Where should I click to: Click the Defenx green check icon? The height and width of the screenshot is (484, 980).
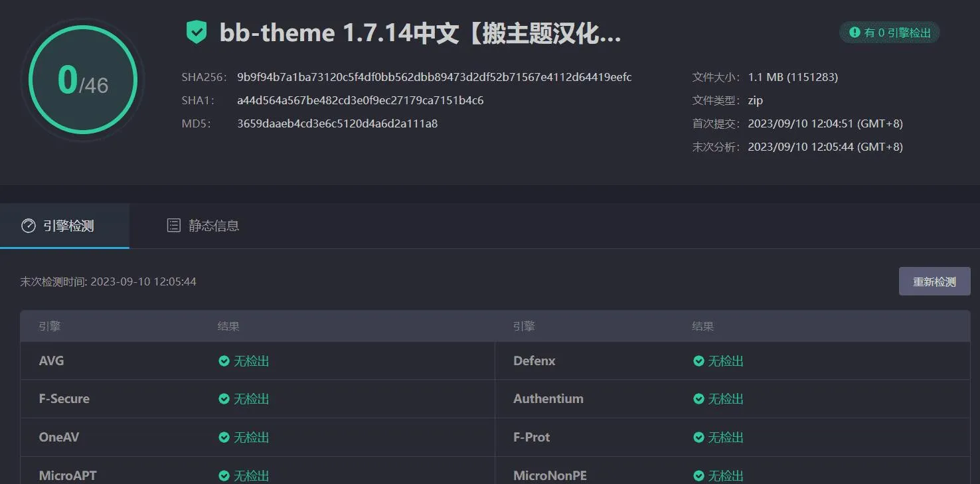coord(698,361)
